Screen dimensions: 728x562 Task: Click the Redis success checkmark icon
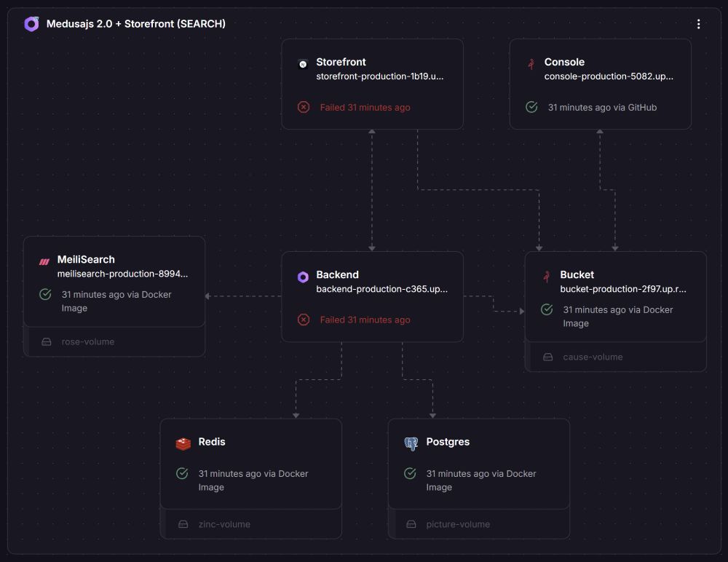[182, 473]
